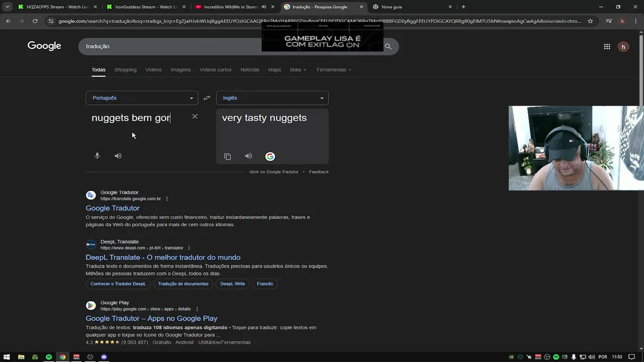Mute the Incredible Wildlife tab audio icon

pos(264,7)
